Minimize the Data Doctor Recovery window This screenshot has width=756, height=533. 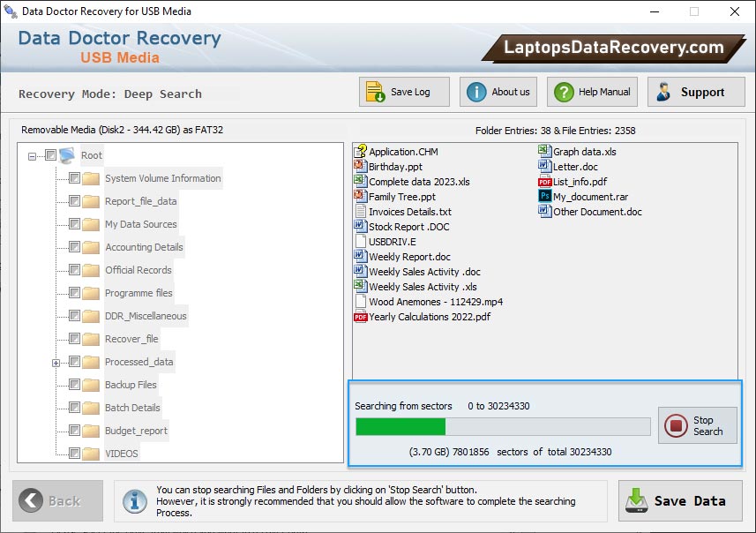pyautogui.click(x=655, y=11)
